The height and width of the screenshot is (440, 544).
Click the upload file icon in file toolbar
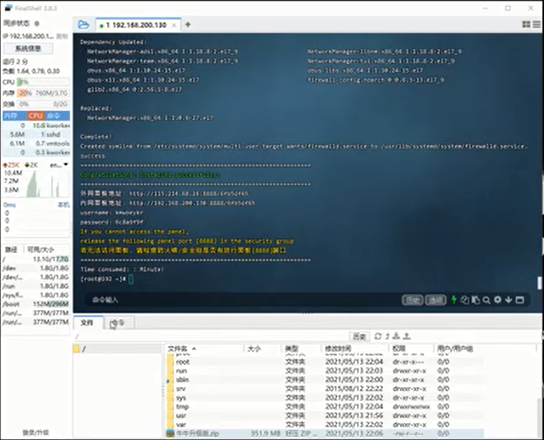coord(407,336)
